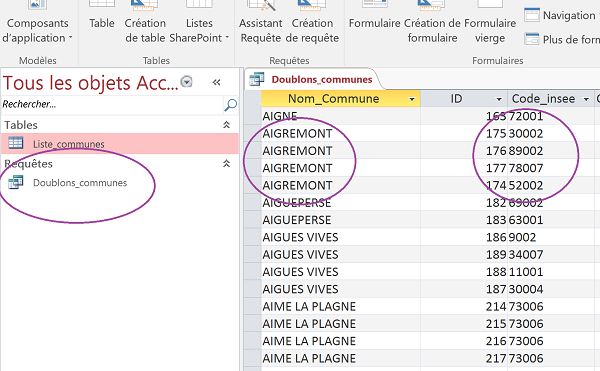Click AIGUES VIVES cell with ID 188

(x=341, y=272)
